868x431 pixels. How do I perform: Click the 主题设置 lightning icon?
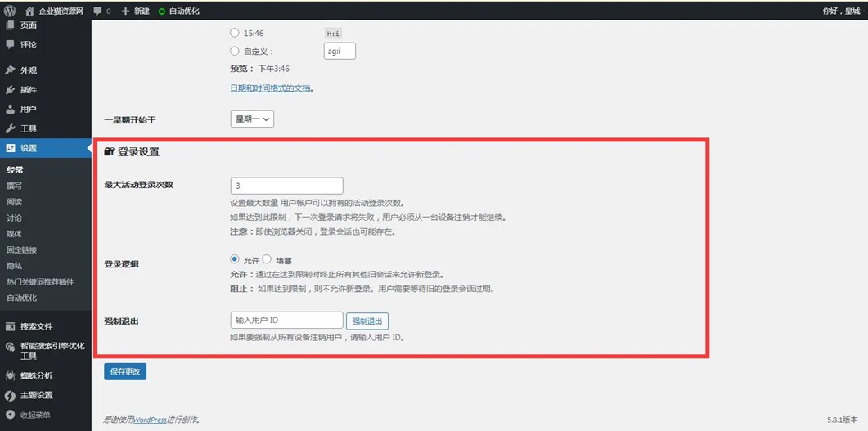click(x=10, y=396)
